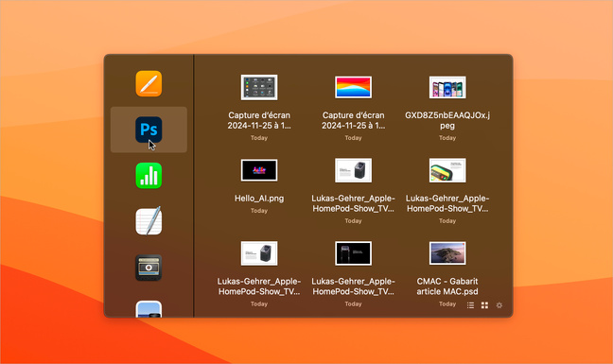Open the green and yellow device Lukas-Gehrer thumbnail
Screen dimensions: 613x364
tap(447, 170)
